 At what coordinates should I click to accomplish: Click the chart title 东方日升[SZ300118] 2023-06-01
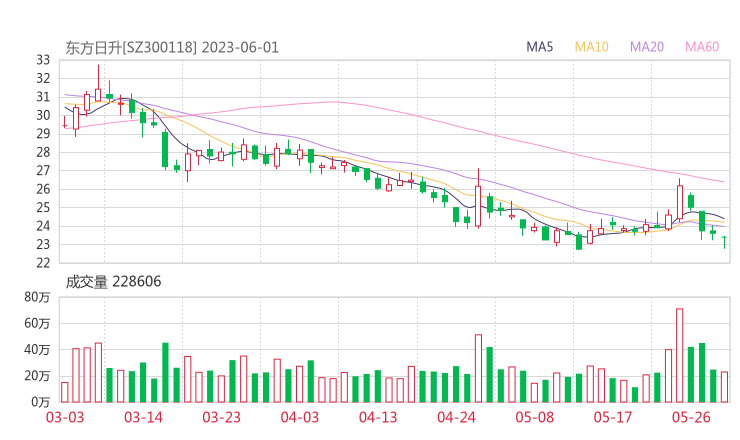[172, 48]
